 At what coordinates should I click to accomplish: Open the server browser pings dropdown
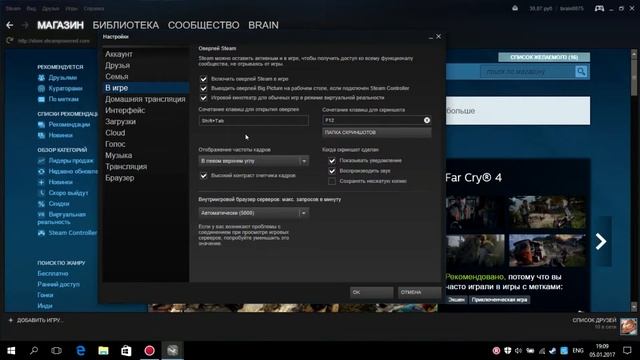click(x=253, y=213)
